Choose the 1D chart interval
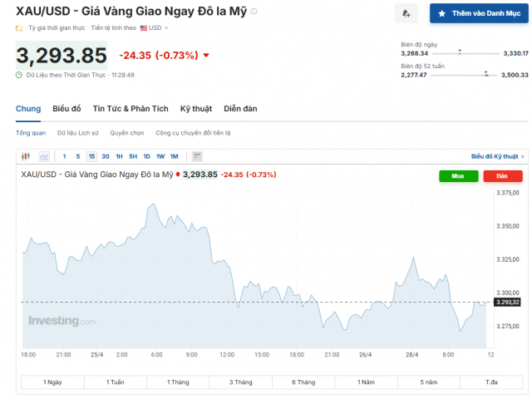The width and height of the screenshot is (532, 399). click(x=146, y=156)
